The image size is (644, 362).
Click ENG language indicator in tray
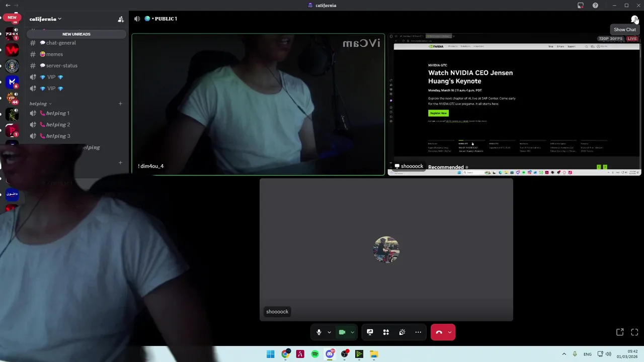(x=588, y=354)
